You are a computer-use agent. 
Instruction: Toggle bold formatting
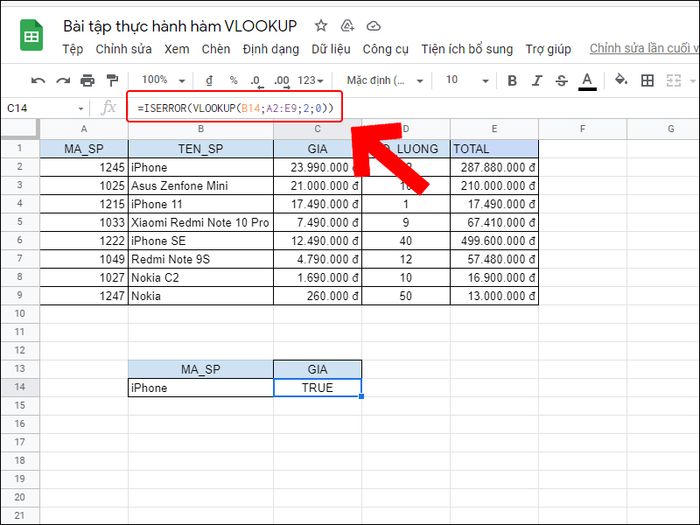[x=512, y=80]
